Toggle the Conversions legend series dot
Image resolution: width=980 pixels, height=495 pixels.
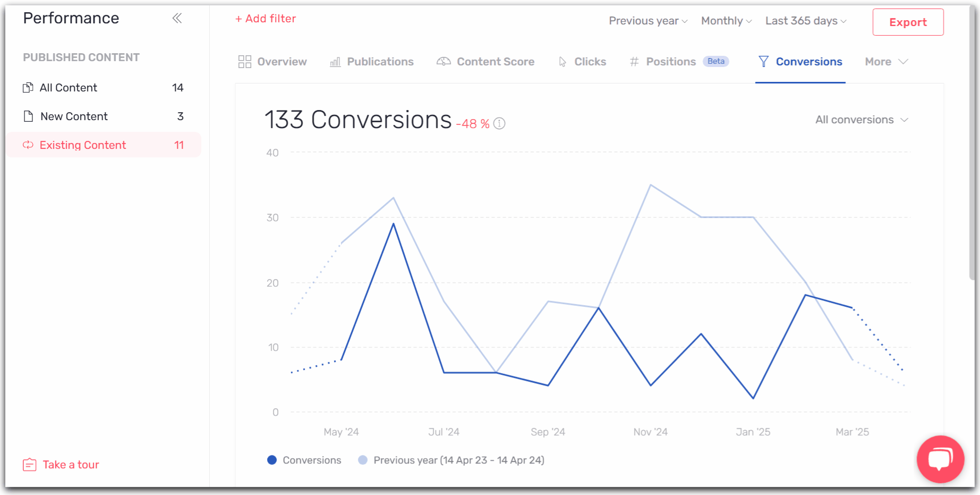pos(272,460)
